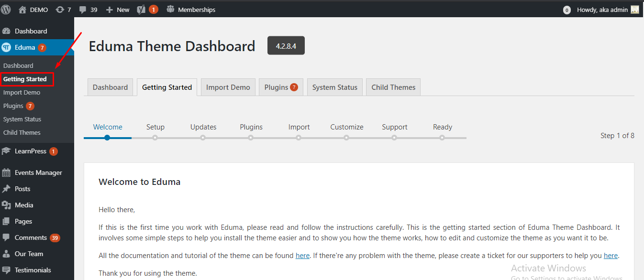
Task: Open Getting Started in Eduma submenu
Action: click(25, 79)
